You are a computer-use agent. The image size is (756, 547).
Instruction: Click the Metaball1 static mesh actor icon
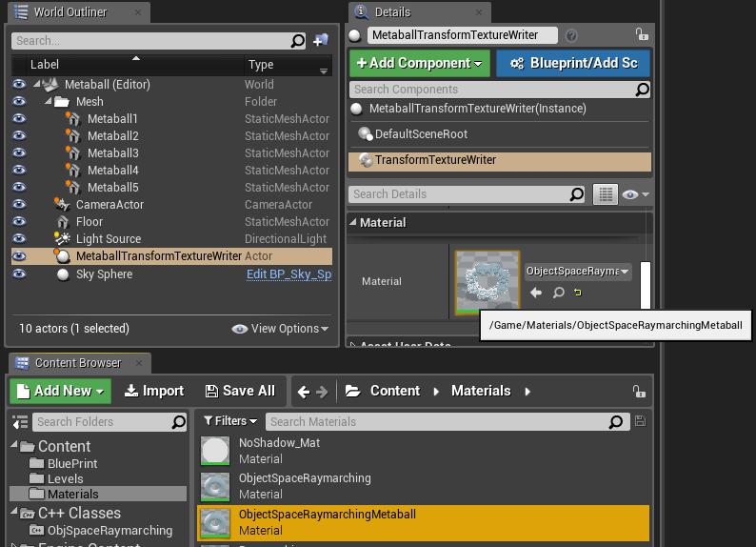(x=72, y=119)
